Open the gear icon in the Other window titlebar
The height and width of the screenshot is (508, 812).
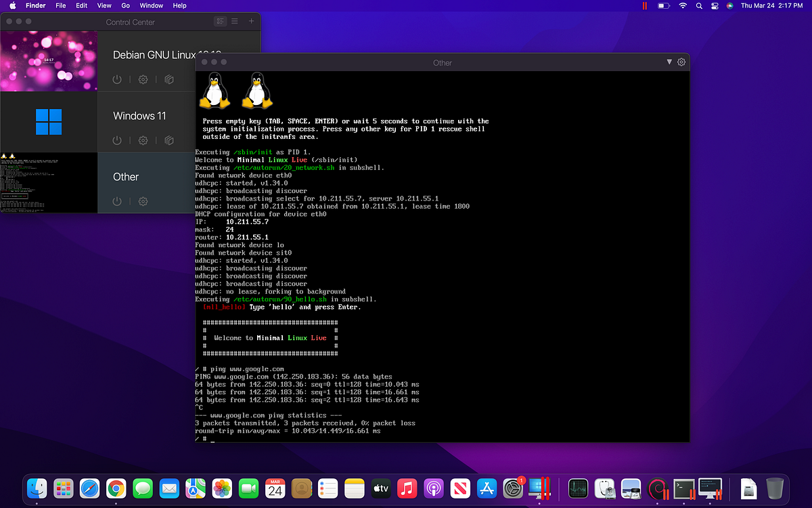pos(681,62)
